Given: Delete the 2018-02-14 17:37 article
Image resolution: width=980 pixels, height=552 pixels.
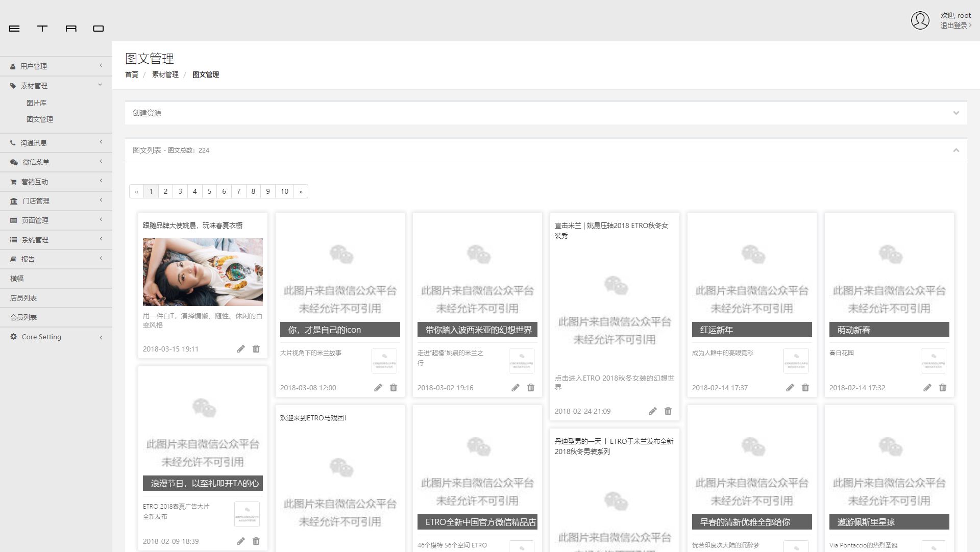Looking at the screenshot, I should click(805, 388).
